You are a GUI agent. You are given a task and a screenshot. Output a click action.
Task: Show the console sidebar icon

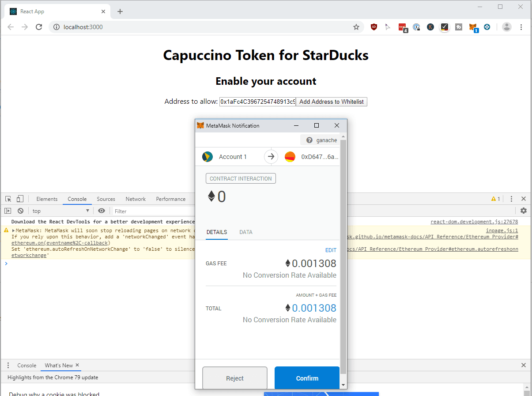coord(8,211)
